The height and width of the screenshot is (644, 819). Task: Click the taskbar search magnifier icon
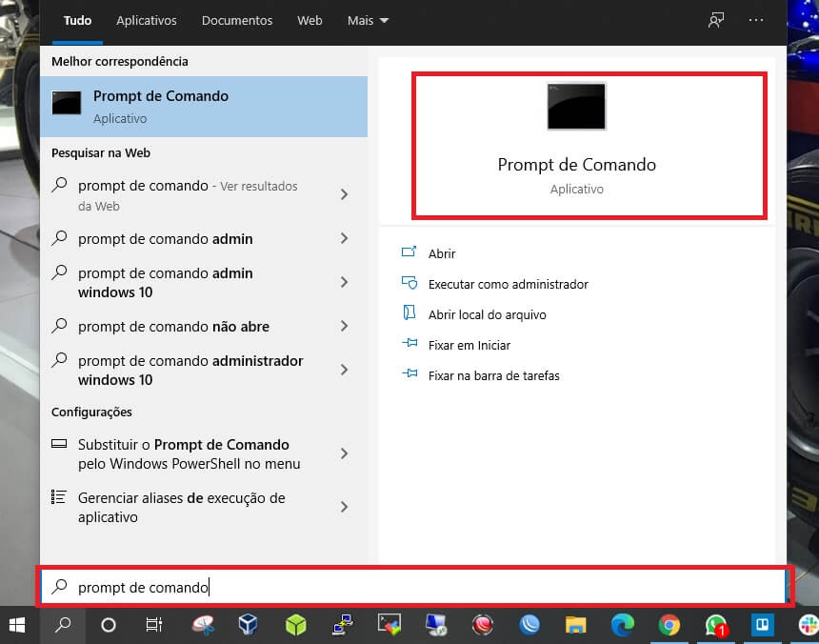pyautogui.click(x=63, y=625)
